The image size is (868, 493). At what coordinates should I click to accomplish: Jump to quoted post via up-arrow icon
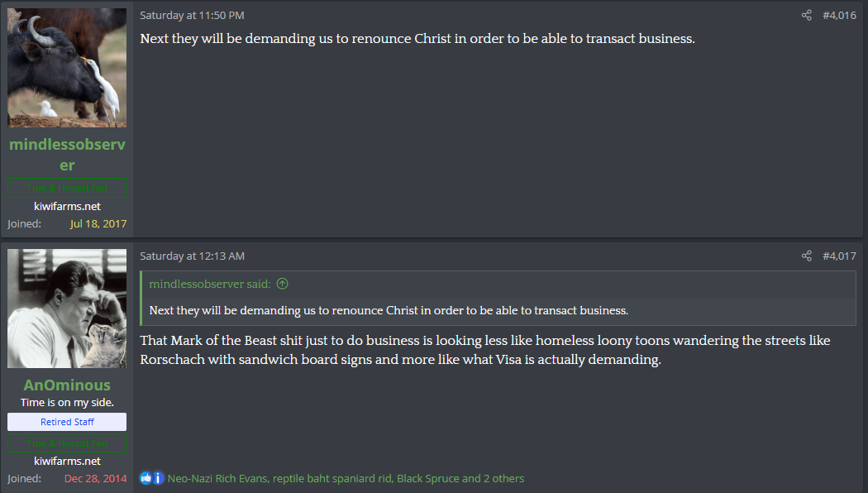(x=283, y=284)
